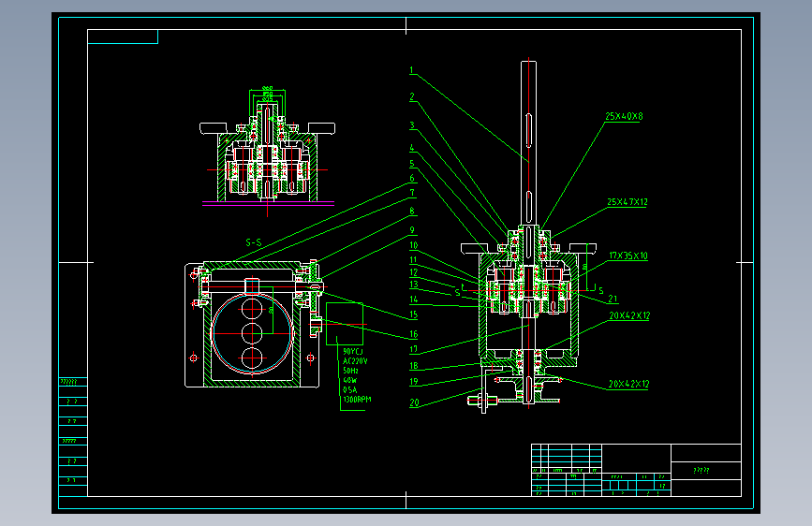Image resolution: width=812 pixels, height=526 pixels.
Task: Select part callout number 13
Action: point(414,285)
